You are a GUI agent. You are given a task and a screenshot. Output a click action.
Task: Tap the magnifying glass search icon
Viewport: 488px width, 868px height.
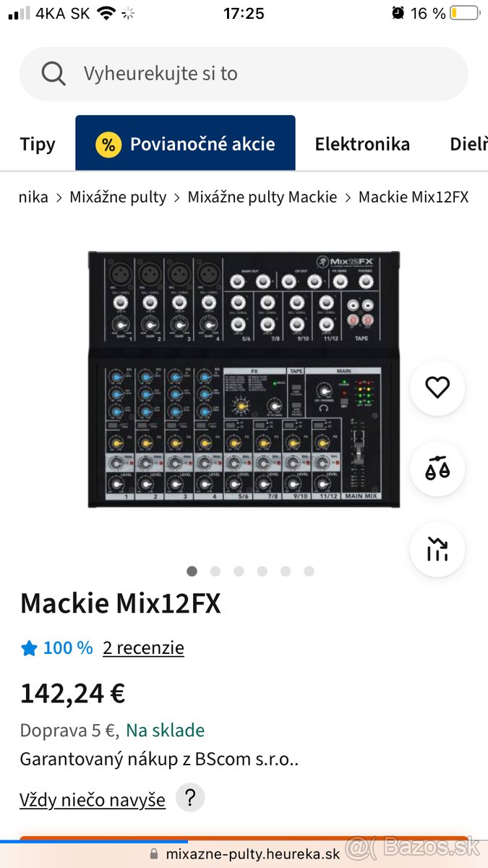pyautogui.click(x=53, y=73)
